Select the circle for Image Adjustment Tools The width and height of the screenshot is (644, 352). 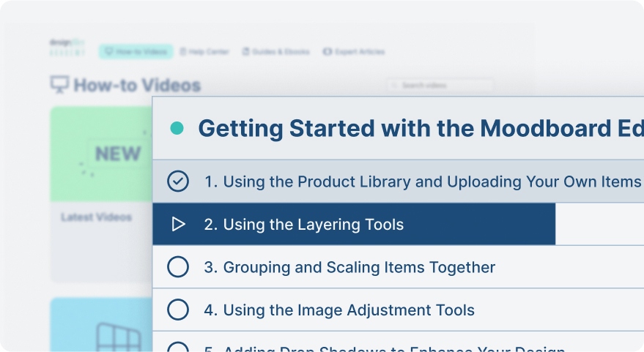click(178, 310)
